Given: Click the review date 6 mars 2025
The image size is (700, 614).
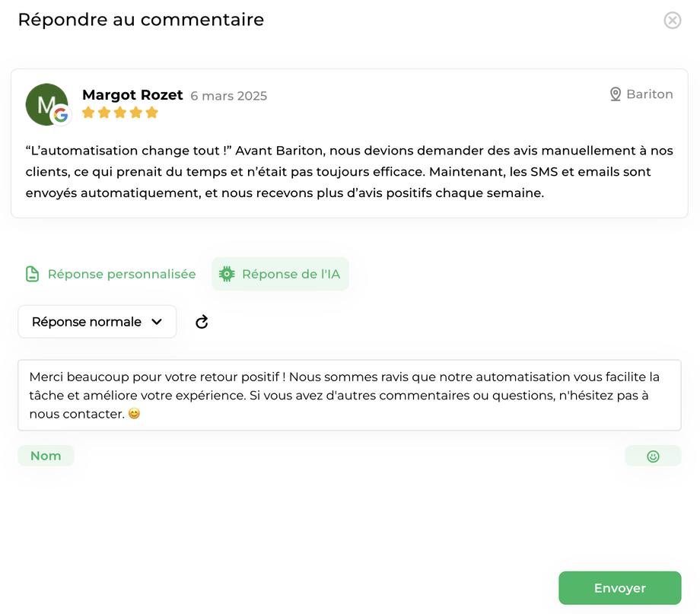Looking at the screenshot, I should (228, 96).
